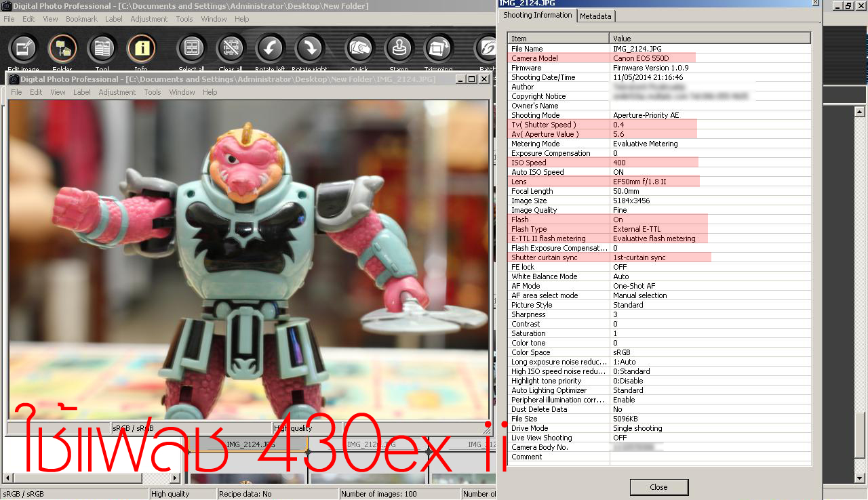Viewport: 868px width, 500px height.
Task: Rotate the image right
Action: pyautogui.click(x=309, y=49)
